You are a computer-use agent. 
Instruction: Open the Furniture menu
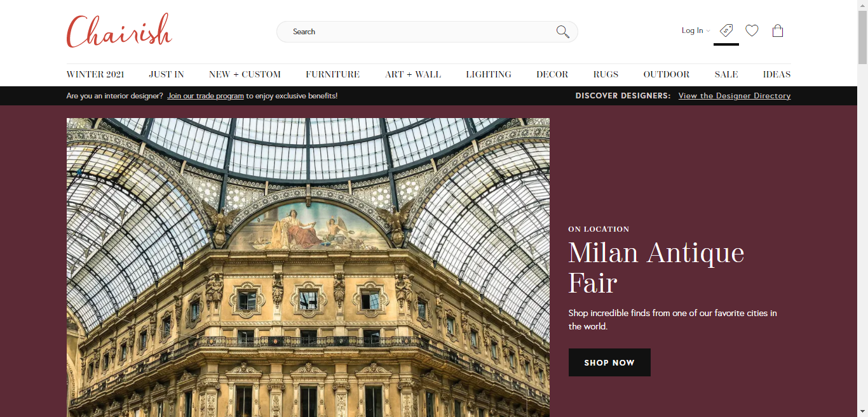click(x=332, y=74)
